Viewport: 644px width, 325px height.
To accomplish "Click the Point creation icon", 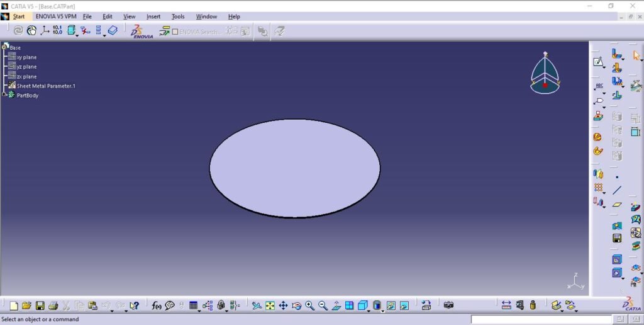I will point(617,177).
